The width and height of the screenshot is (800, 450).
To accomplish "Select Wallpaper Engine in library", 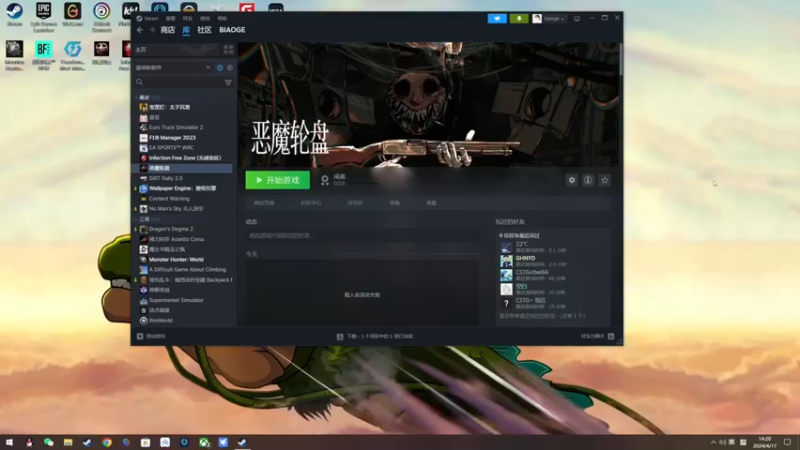I will click(x=182, y=188).
